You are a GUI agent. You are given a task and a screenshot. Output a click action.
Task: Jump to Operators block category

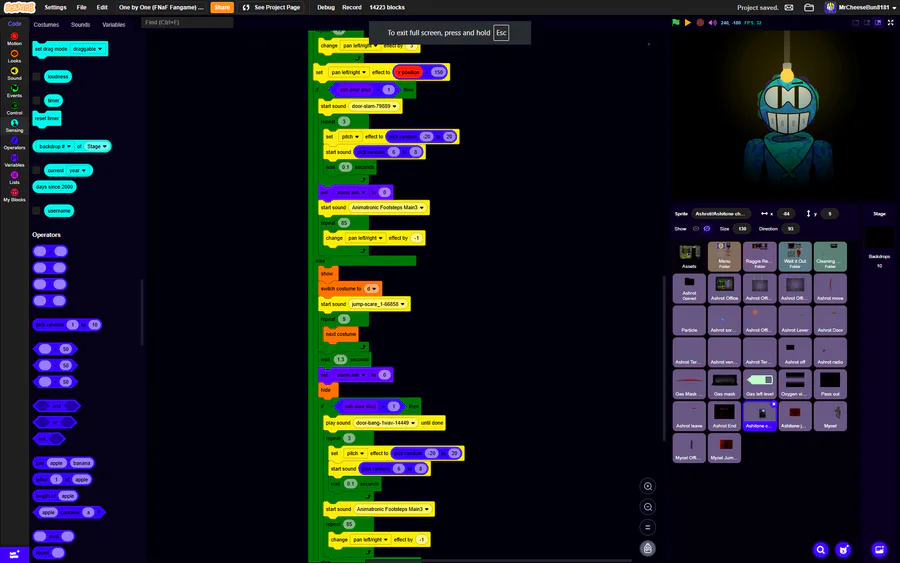click(14, 143)
